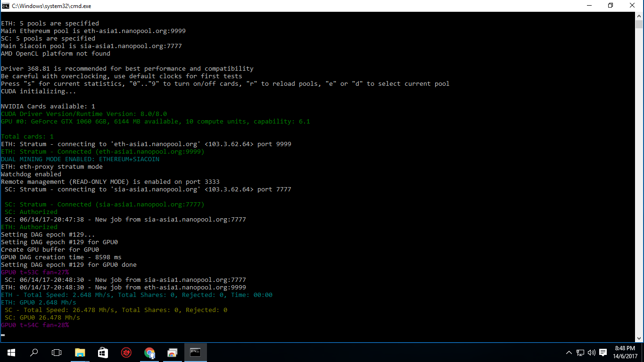Click 'Main Siacoin pool is sia-asia1' line
This screenshot has height=362, width=644.
tap(91, 46)
